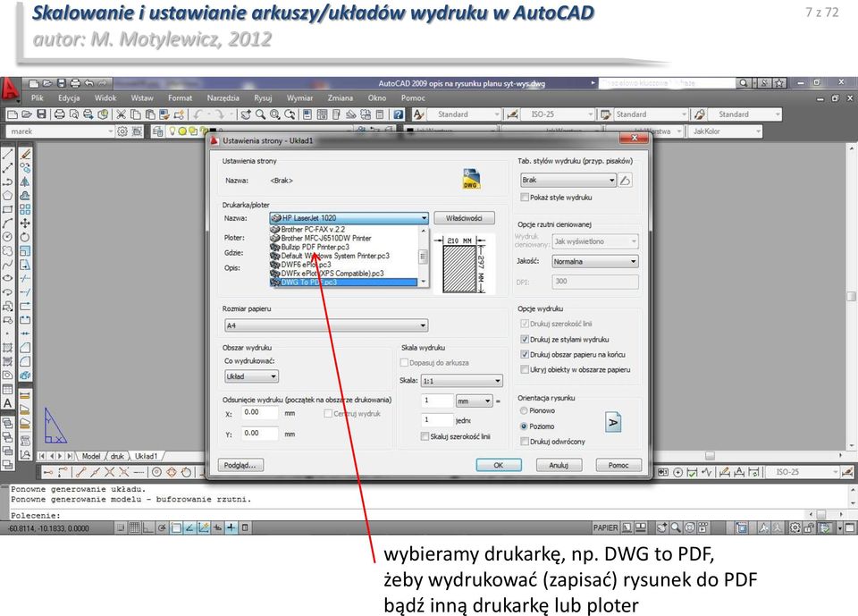Select the Erase tool in modify toolbar
858x616 pixels.
(25, 155)
